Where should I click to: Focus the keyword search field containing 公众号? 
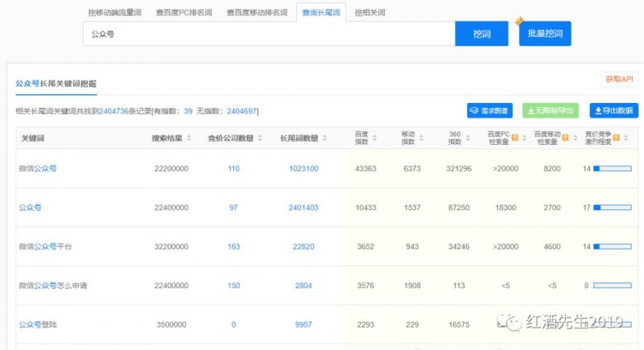point(269,34)
